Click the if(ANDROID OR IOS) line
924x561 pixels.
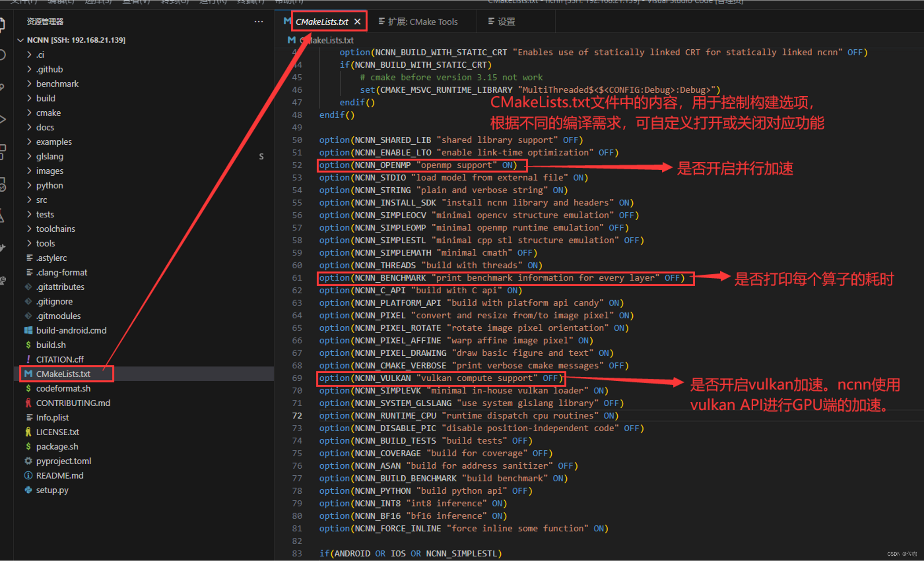point(410,553)
